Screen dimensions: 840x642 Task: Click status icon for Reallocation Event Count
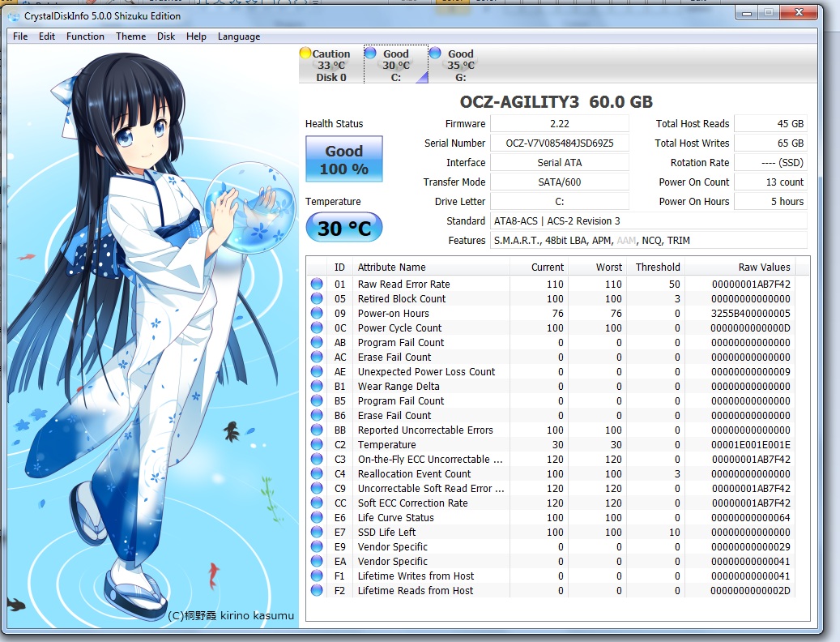[x=317, y=473]
